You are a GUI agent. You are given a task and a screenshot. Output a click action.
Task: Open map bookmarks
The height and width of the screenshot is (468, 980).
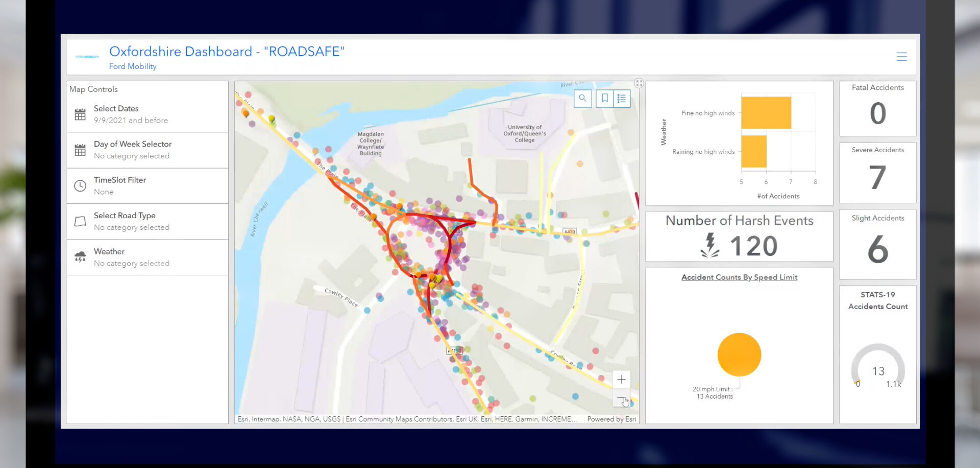pos(604,99)
